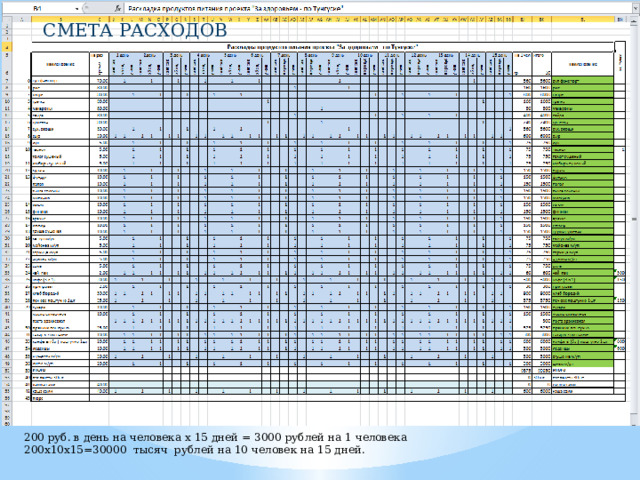Click the merged title cell of the expenses table

(x=322, y=47)
